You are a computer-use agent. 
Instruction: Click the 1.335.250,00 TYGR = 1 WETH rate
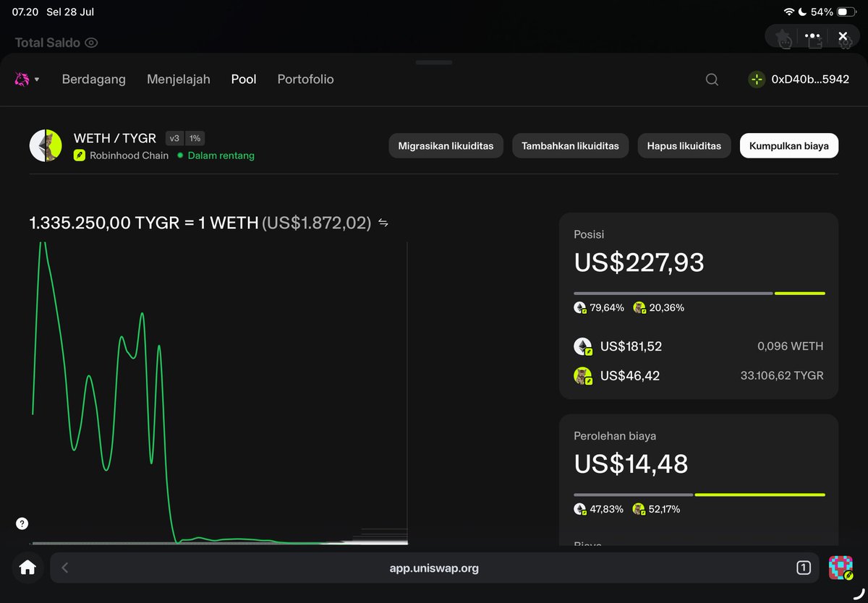[x=144, y=223]
